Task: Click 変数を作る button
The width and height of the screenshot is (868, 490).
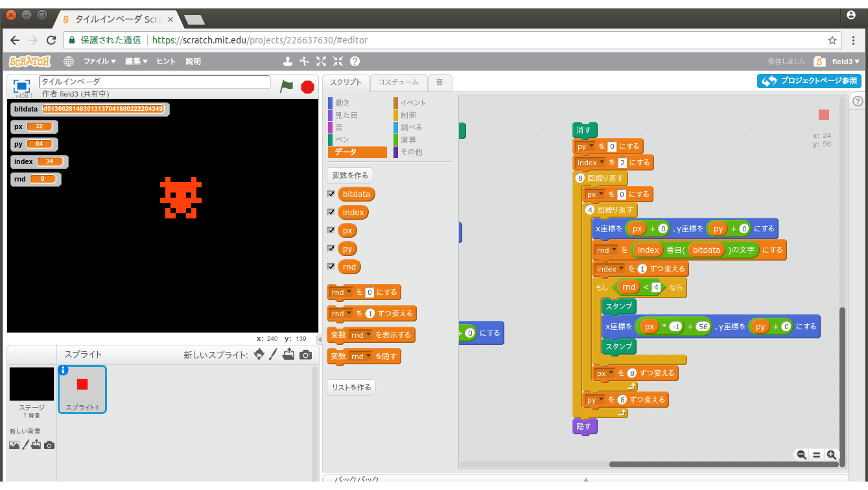Action: point(350,175)
